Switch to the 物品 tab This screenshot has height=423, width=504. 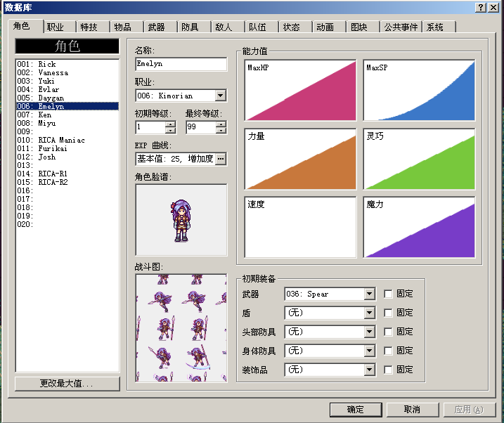click(127, 27)
